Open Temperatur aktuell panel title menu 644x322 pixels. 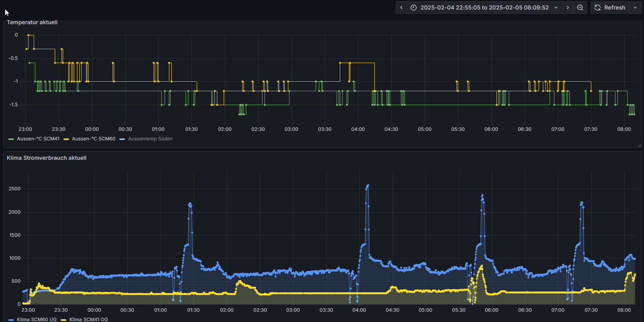click(x=32, y=22)
